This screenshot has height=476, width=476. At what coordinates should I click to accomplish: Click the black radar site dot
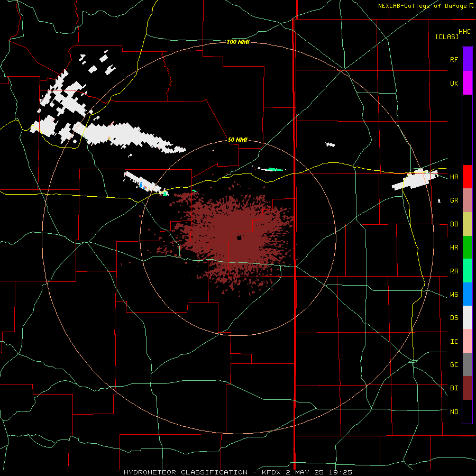(x=239, y=237)
